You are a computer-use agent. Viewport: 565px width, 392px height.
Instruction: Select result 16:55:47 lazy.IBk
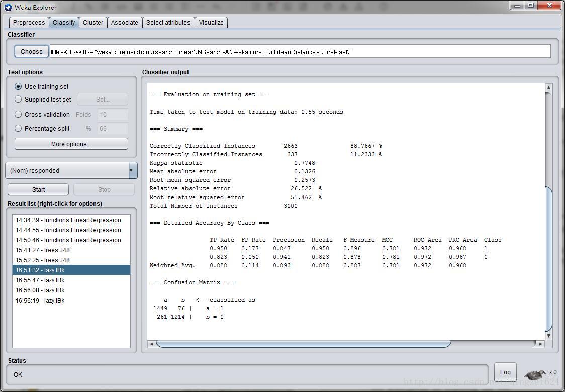click(71, 280)
